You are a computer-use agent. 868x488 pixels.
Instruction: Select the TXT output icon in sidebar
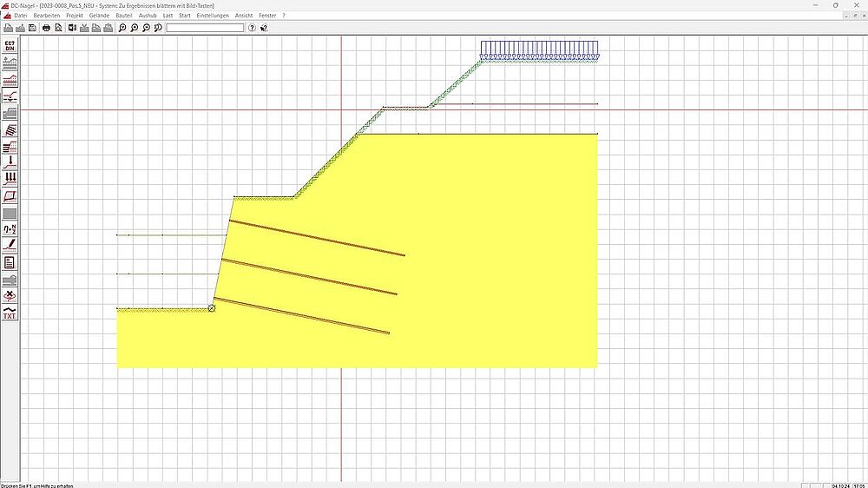click(10, 313)
